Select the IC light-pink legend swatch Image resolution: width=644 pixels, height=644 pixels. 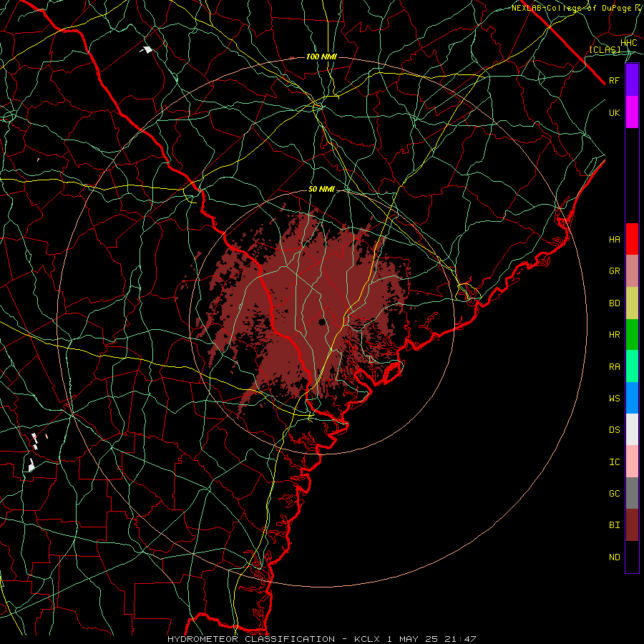(x=632, y=462)
